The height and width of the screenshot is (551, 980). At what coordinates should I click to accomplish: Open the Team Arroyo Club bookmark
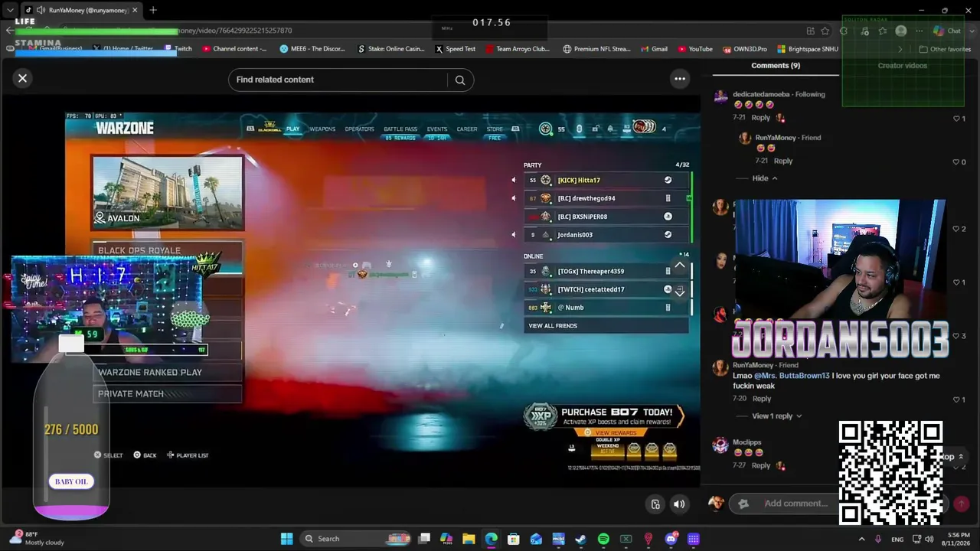click(518, 49)
